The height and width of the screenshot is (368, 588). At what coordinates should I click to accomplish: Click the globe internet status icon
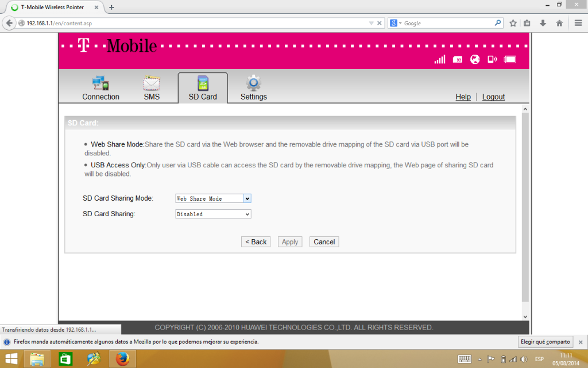(x=475, y=59)
